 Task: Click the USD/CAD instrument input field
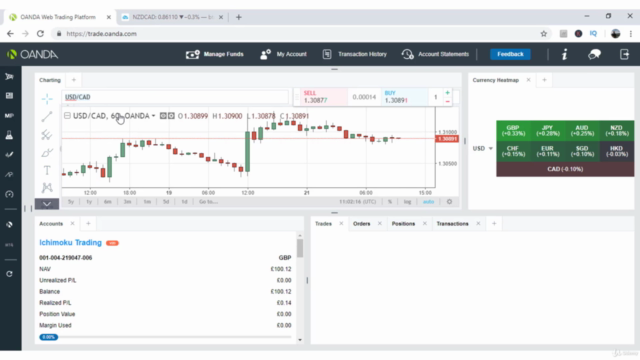pos(175,97)
